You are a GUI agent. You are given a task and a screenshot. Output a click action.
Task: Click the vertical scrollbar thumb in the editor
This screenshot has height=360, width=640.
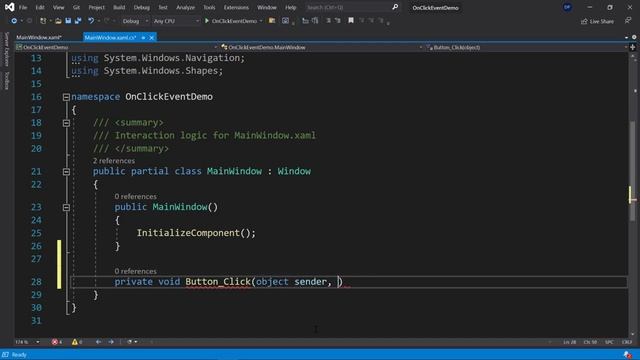click(x=632, y=171)
